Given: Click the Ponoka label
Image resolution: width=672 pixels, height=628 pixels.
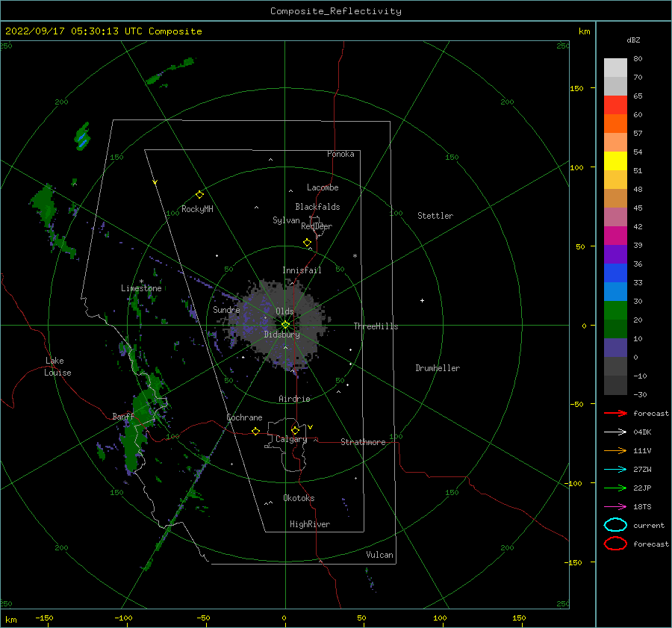Looking at the screenshot, I should pos(340,154).
